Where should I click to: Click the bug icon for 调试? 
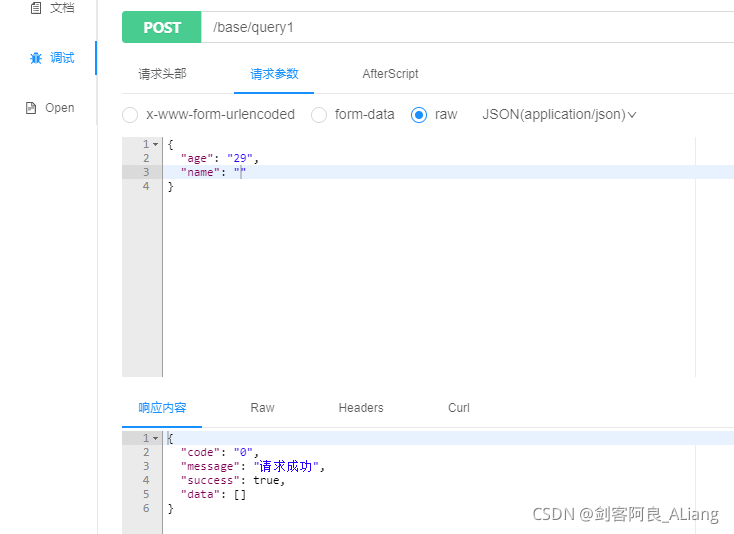click(x=36, y=58)
